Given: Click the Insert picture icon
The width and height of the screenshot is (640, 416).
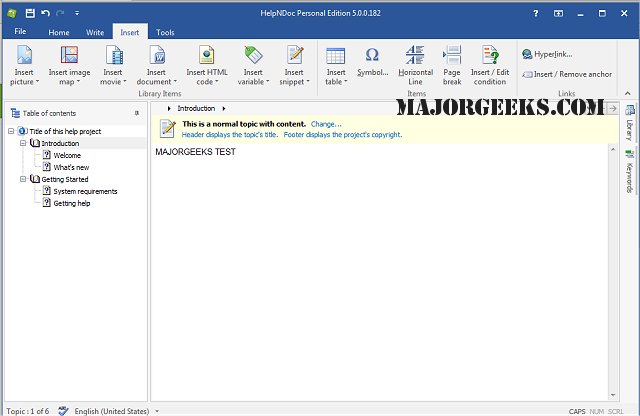Looking at the screenshot, I should (x=25, y=56).
